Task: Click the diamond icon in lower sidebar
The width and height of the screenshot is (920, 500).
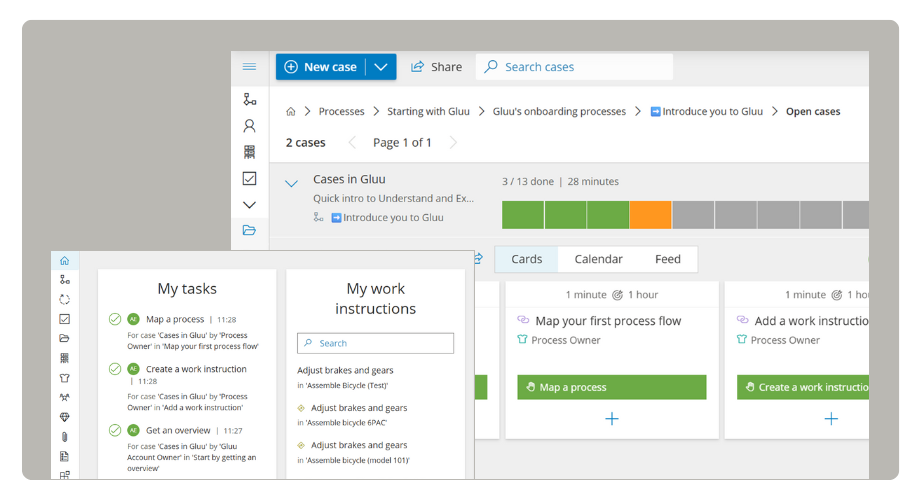Action: [x=65, y=417]
